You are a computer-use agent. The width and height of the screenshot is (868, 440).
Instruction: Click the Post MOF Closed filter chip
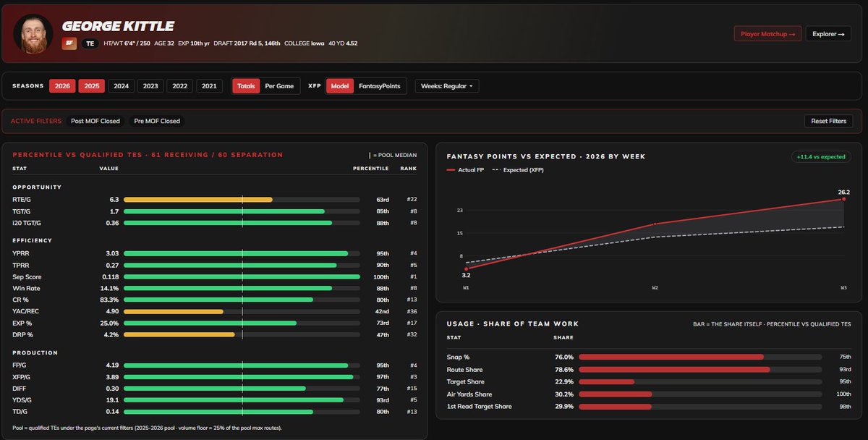[x=95, y=121]
